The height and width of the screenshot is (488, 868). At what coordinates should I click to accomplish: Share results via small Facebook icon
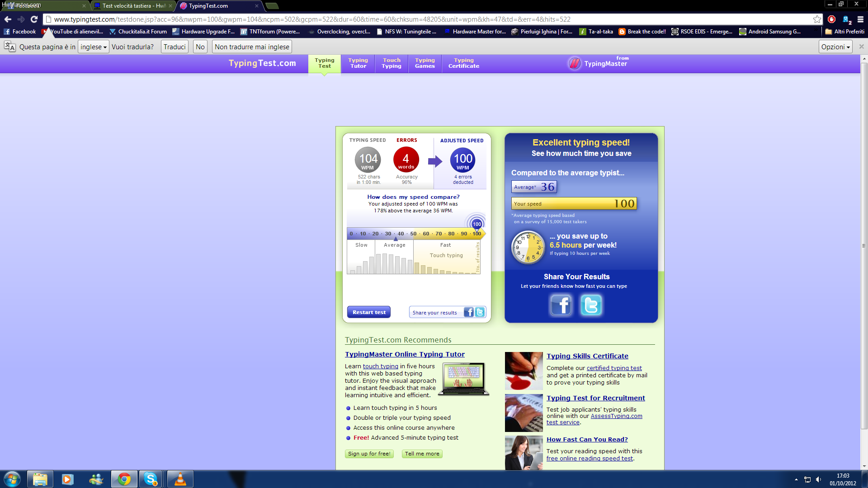tap(469, 312)
